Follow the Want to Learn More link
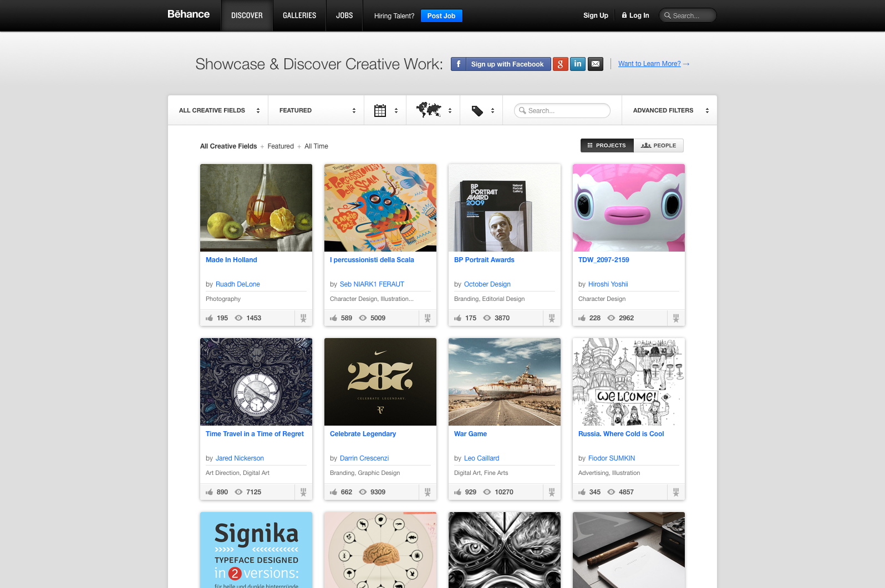 tap(650, 64)
